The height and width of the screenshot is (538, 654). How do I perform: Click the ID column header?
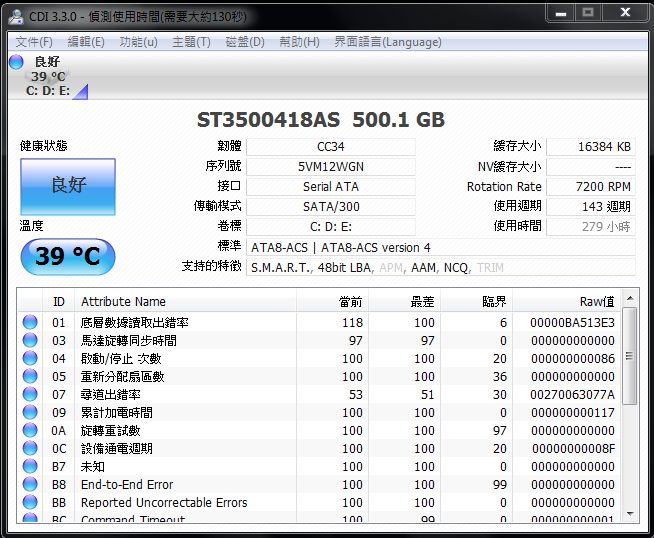pyautogui.click(x=59, y=302)
